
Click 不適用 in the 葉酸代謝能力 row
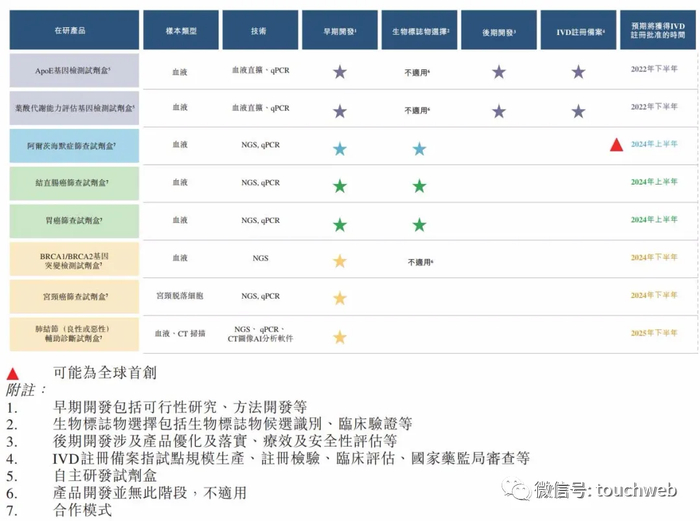[417, 110]
